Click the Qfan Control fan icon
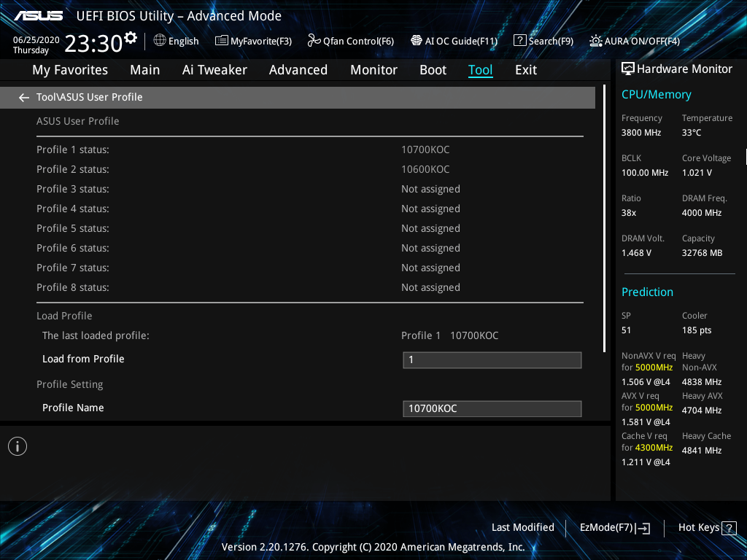This screenshot has height=560, width=747. coord(314,41)
